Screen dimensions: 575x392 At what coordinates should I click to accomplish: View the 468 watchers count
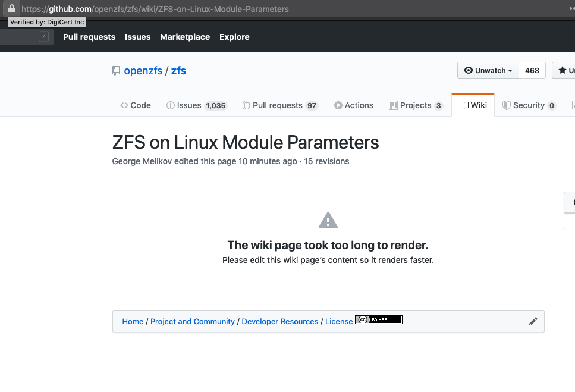click(x=532, y=70)
